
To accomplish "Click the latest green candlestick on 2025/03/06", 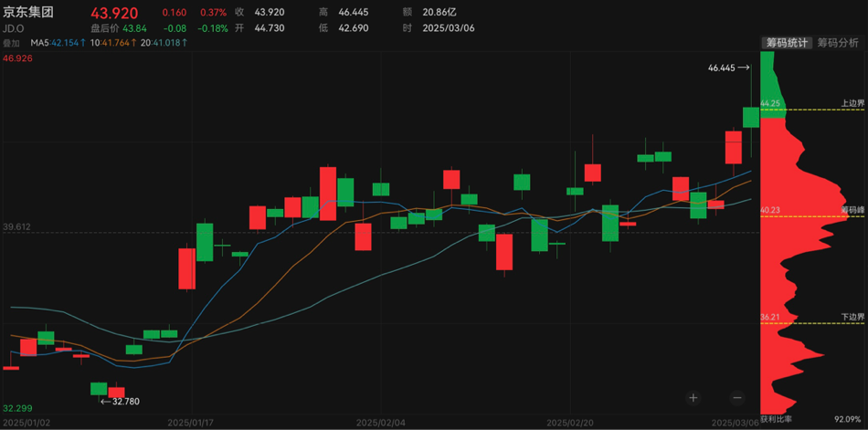I will pos(751,118).
